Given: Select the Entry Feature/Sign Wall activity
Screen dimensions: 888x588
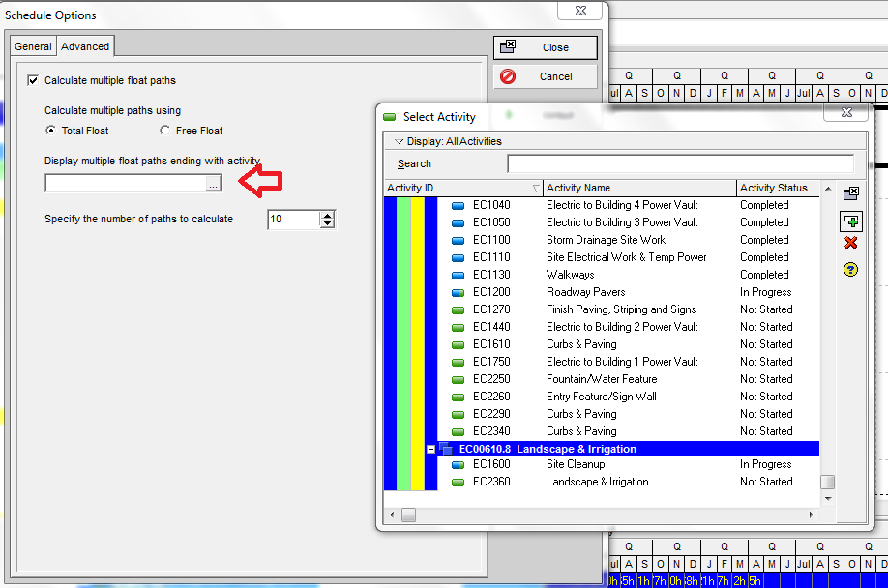Looking at the screenshot, I should 629,397.
